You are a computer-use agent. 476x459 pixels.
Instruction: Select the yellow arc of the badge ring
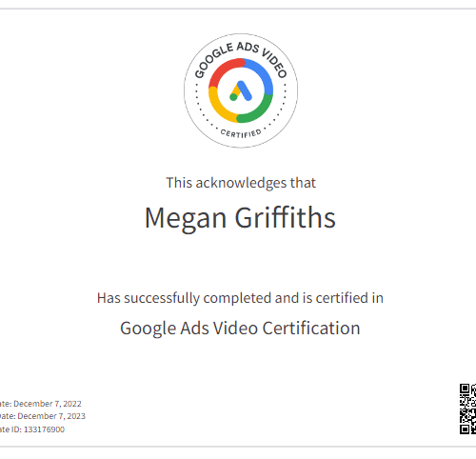tap(221, 106)
